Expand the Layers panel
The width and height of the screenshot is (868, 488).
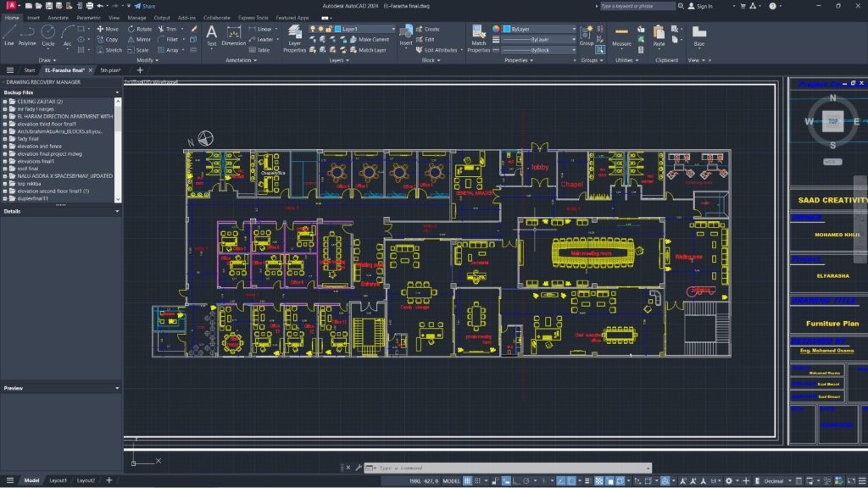click(x=339, y=60)
